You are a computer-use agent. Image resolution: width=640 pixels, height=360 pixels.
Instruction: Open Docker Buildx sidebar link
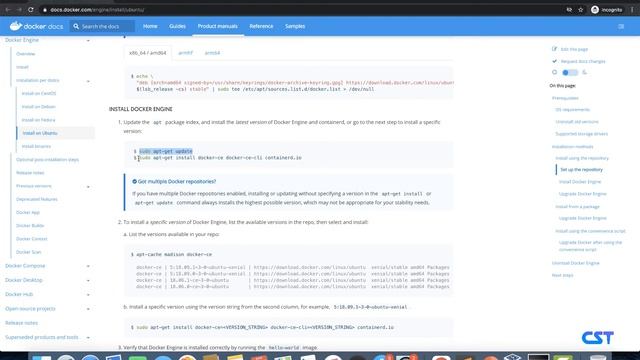30,226
